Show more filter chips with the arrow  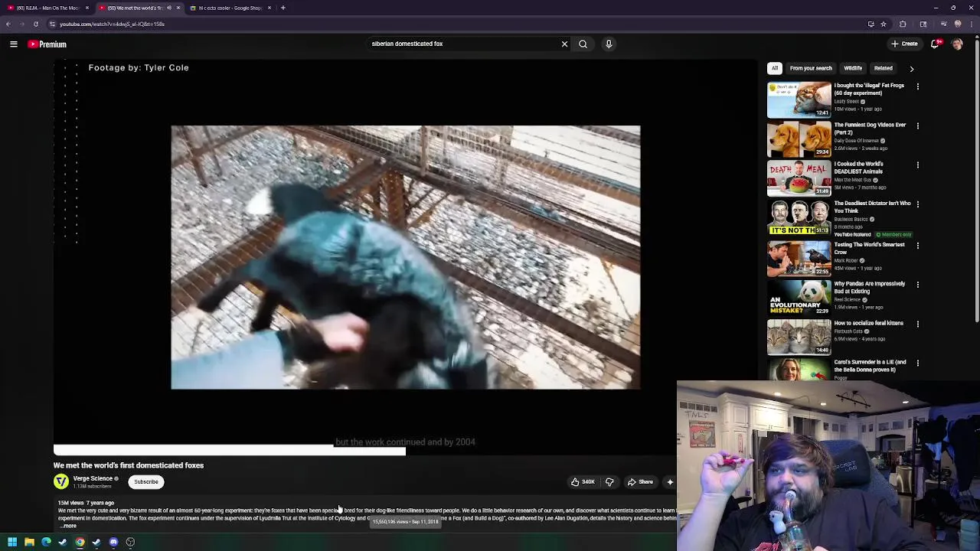pyautogui.click(x=911, y=69)
